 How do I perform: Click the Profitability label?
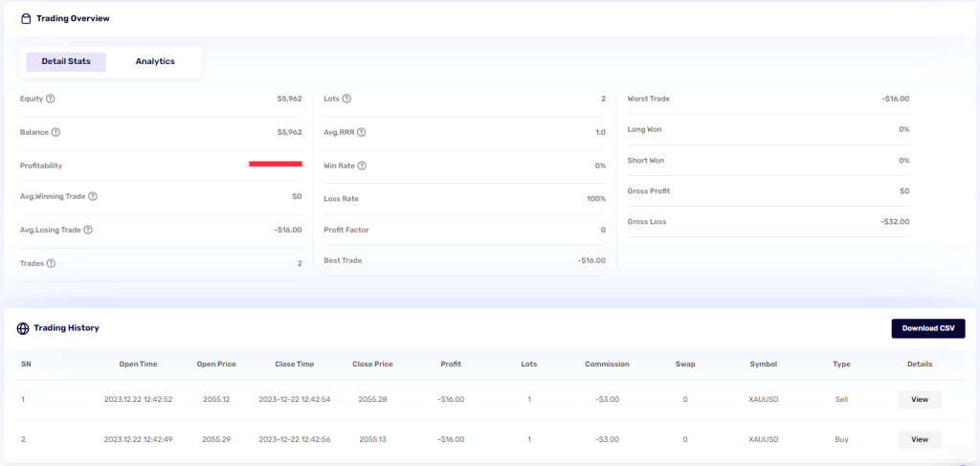41,166
